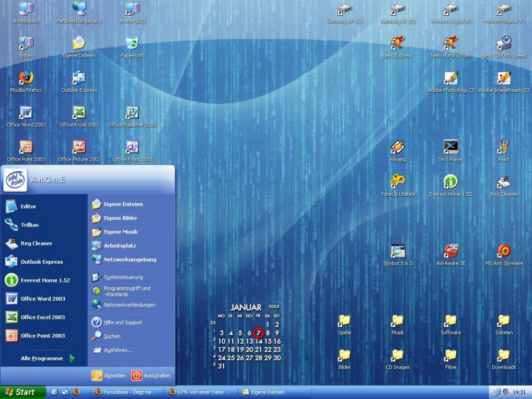The image size is (532, 399).
Task: Open Systemsteuerung from the Start menu
Action: point(131,277)
